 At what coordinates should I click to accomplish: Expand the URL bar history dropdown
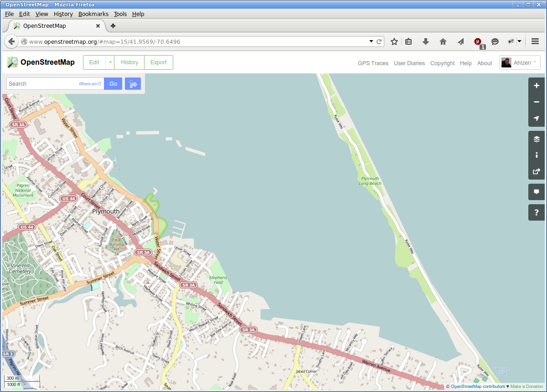tap(371, 41)
